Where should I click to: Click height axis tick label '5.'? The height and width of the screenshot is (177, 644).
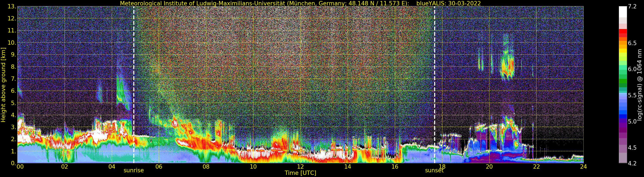(x=14, y=103)
